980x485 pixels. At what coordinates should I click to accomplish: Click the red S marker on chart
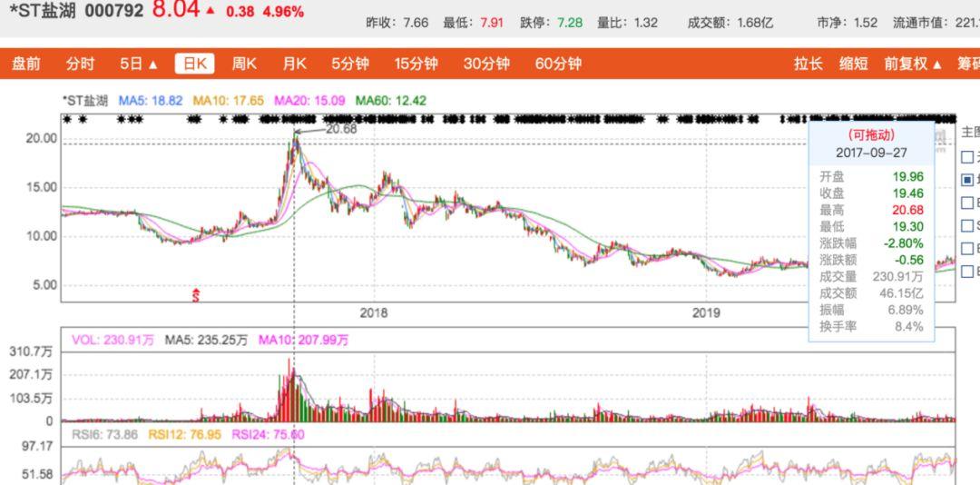[196, 295]
